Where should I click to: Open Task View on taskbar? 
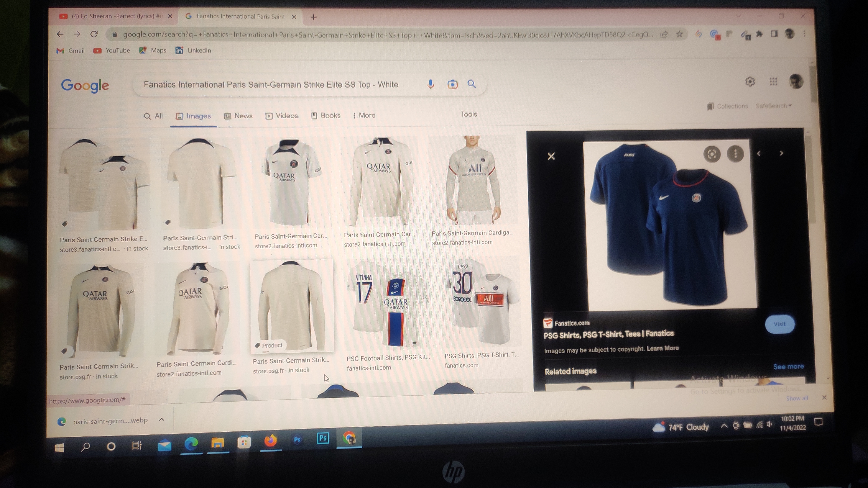[x=137, y=446]
